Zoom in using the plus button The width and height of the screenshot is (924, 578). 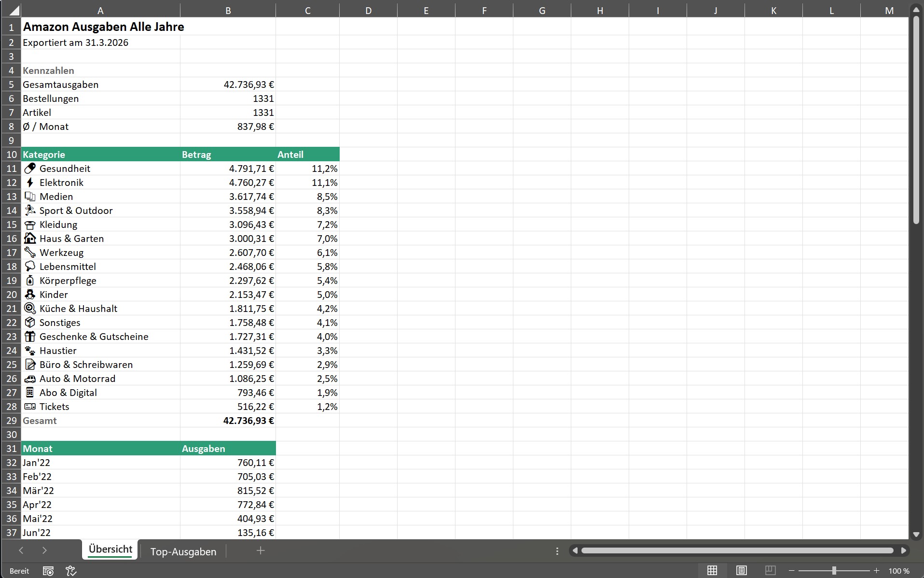click(x=877, y=571)
